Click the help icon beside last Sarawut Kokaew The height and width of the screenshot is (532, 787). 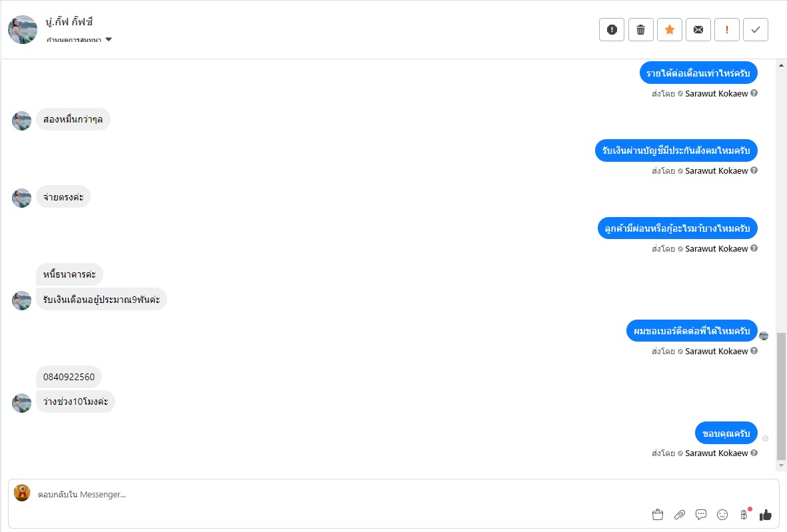tap(754, 453)
